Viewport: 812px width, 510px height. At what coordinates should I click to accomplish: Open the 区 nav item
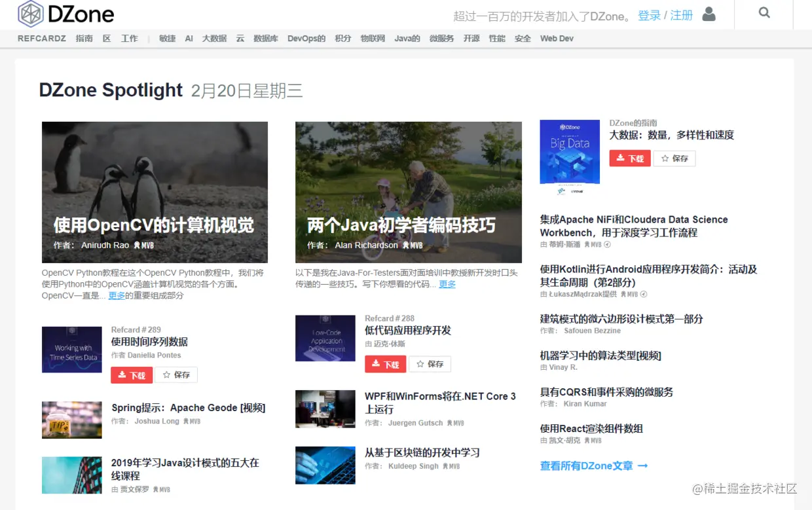pyautogui.click(x=107, y=39)
